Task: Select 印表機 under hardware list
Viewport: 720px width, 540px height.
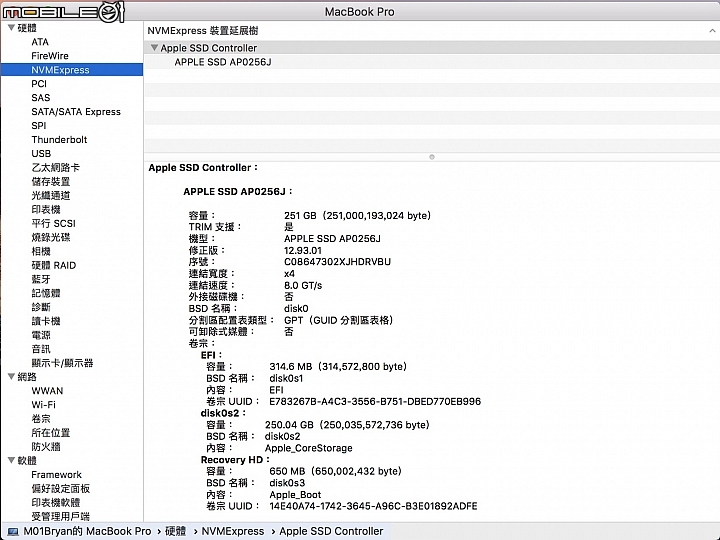Action: tap(46, 209)
